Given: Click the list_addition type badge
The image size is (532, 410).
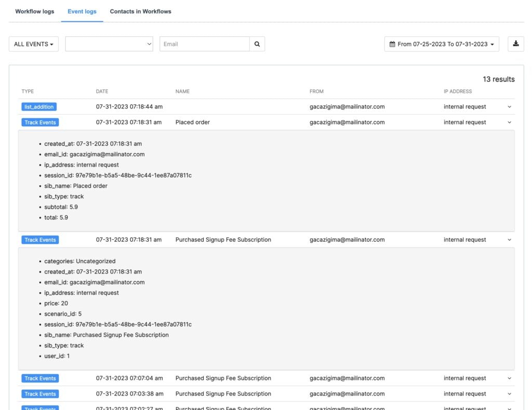Looking at the screenshot, I should [x=39, y=107].
